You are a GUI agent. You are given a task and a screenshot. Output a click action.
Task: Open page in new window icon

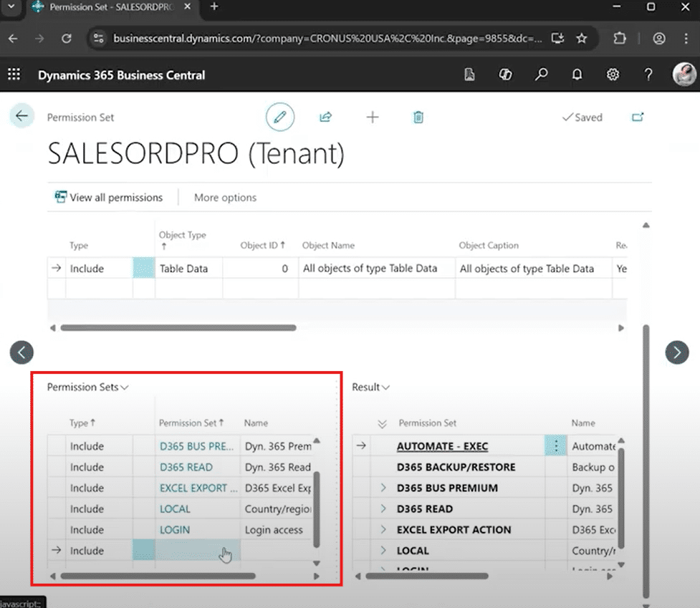pyautogui.click(x=637, y=117)
